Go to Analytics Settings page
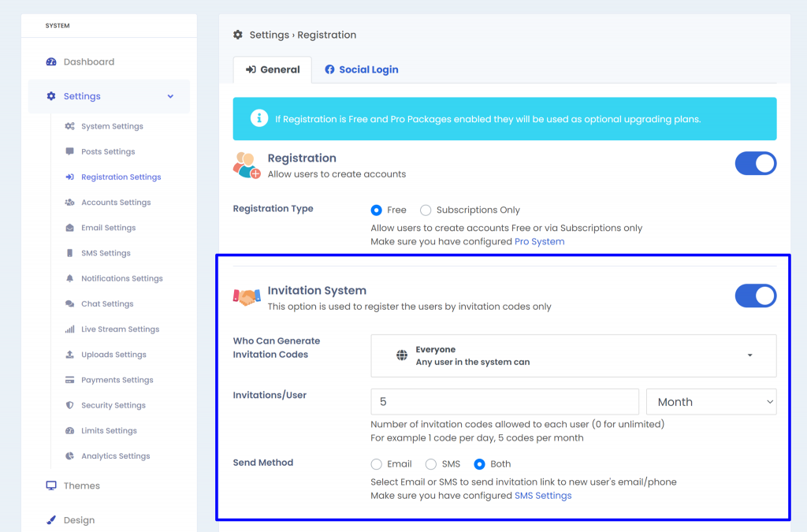The height and width of the screenshot is (532, 807). tap(115, 456)
